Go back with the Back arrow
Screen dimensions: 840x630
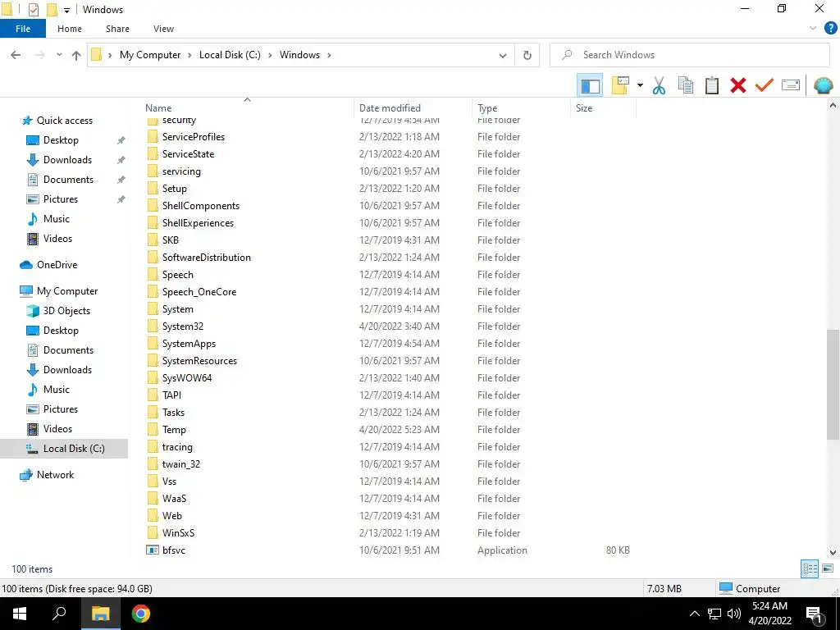point(16,55)
